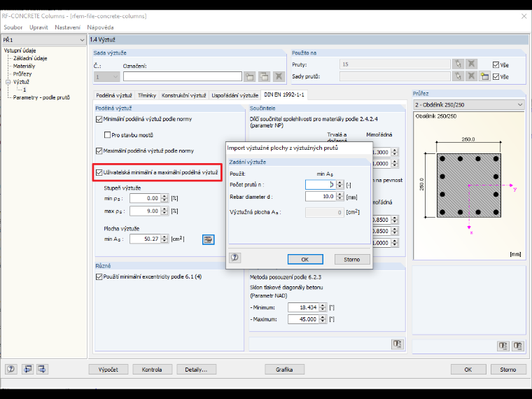Screen dimensions: 532x399
Task: Click the Počet prutů n input field
Action: pyautogui.click(x=321, y=185)
